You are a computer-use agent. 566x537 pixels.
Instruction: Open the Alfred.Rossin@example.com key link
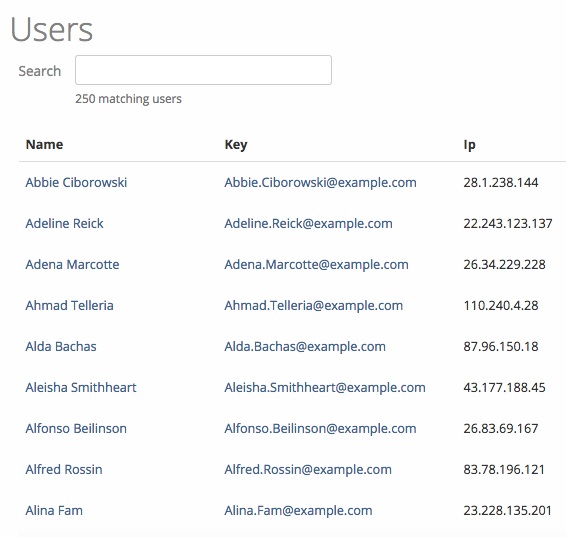coord(308,469)
